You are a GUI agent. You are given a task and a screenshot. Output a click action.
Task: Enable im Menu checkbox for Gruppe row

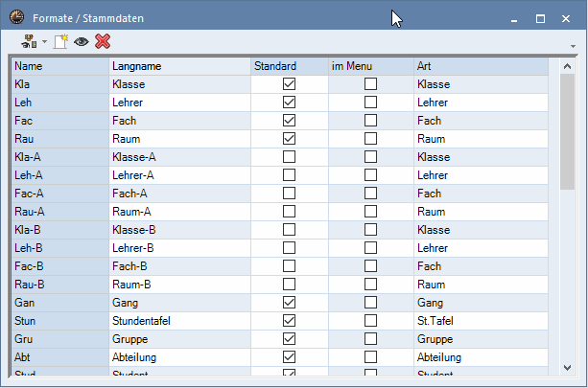(x=370, y=339)
